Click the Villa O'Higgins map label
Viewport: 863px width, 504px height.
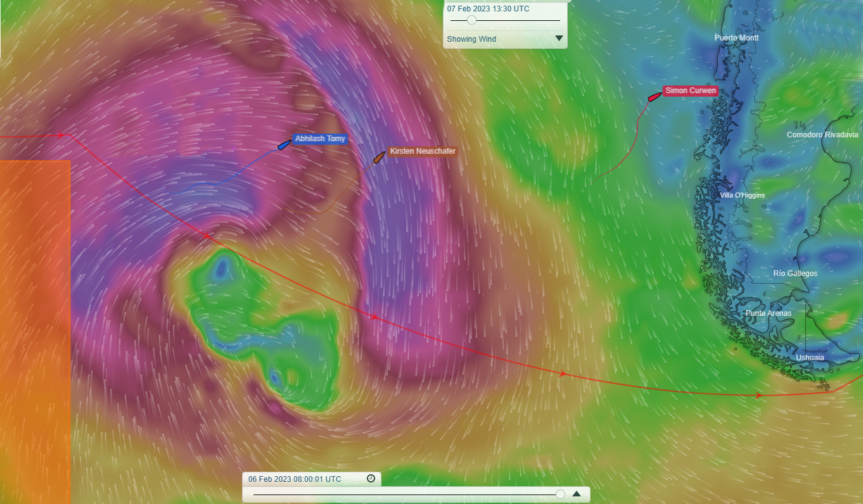point(742,195)
